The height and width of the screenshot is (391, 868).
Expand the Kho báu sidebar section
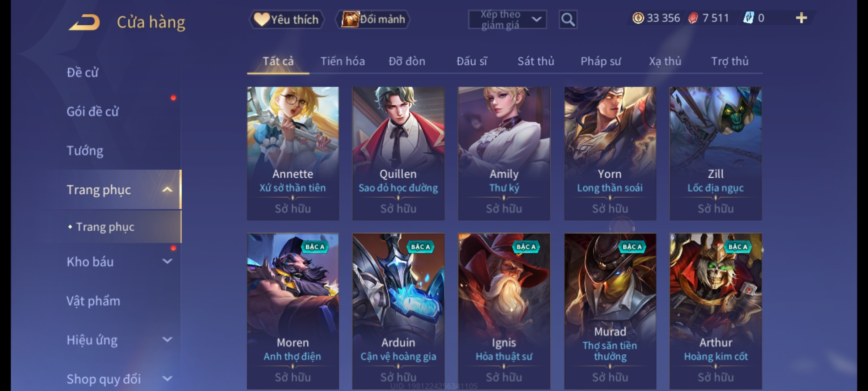click(167, 261)
